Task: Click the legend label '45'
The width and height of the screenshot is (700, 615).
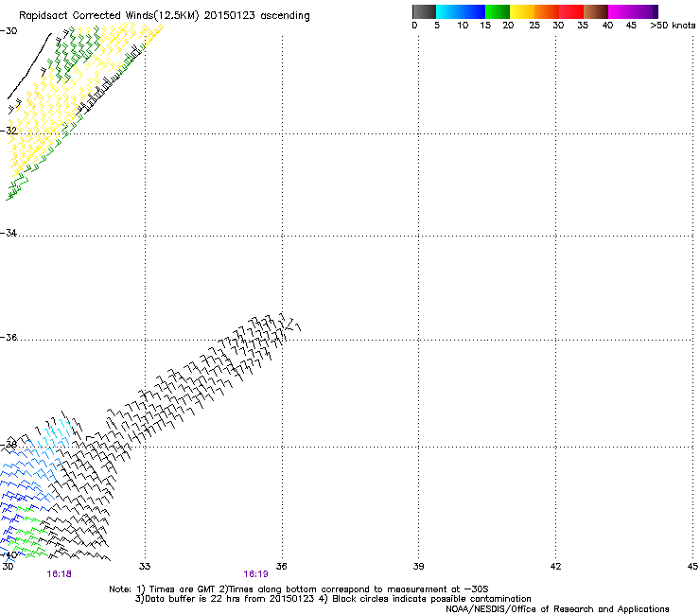Action: pyautogui.click(x=631, y=26)
